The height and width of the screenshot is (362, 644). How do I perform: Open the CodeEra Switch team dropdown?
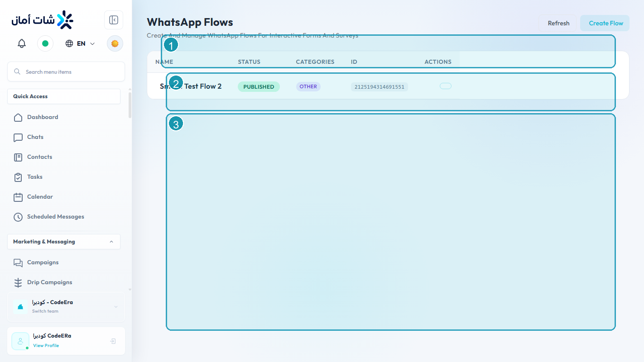click(x=66, y=306)
